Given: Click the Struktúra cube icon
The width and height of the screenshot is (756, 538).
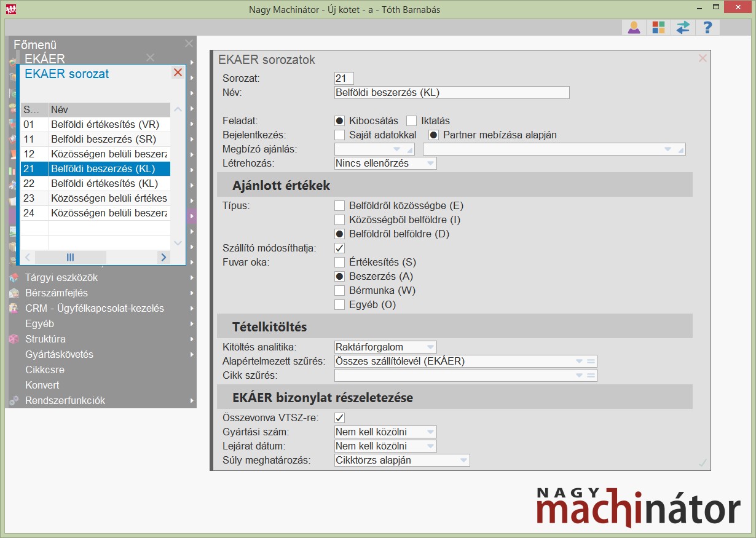Looking at the screenshot, I should (x=14, y=339).
